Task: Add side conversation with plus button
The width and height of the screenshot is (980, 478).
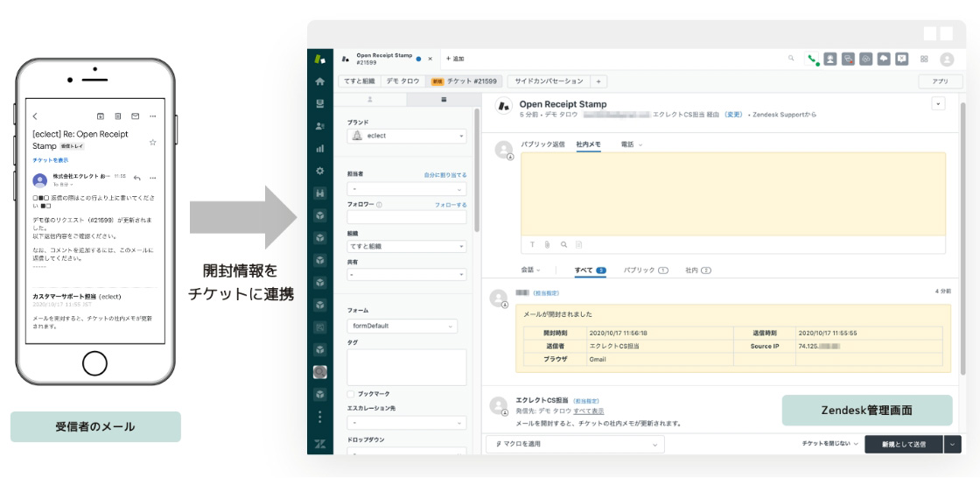Action: pyautogui.click(x=598, y=81)
